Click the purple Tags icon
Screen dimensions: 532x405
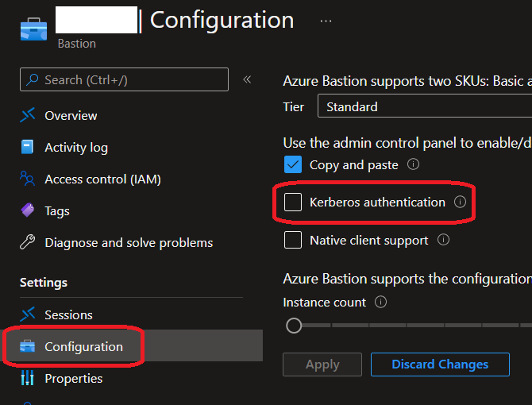pyautogui.click(x=28, y=210)
